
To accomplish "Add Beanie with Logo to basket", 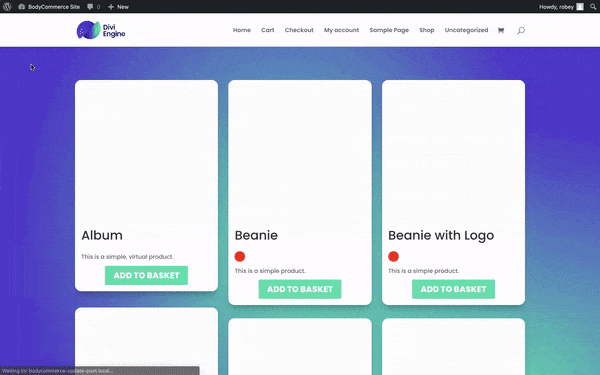I will pos(453,289).
